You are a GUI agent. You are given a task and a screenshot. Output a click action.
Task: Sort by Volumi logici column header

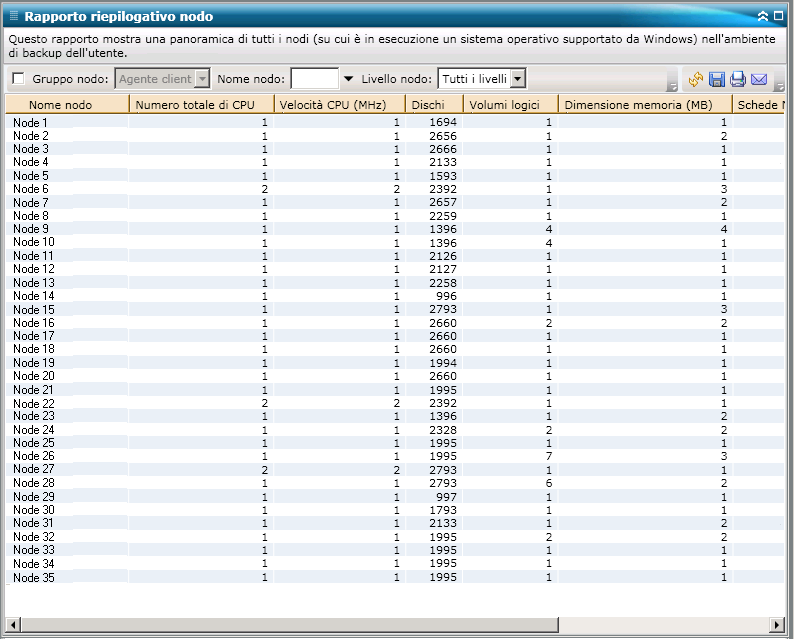point(511,105)
